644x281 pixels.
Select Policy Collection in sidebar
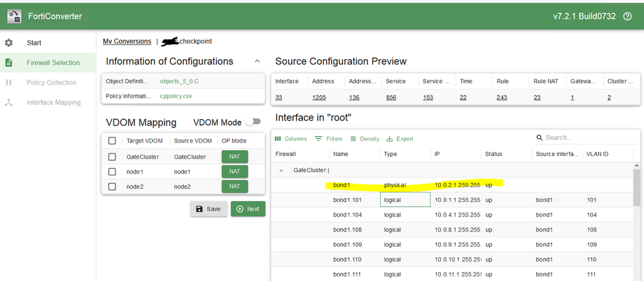coord(48,82)
